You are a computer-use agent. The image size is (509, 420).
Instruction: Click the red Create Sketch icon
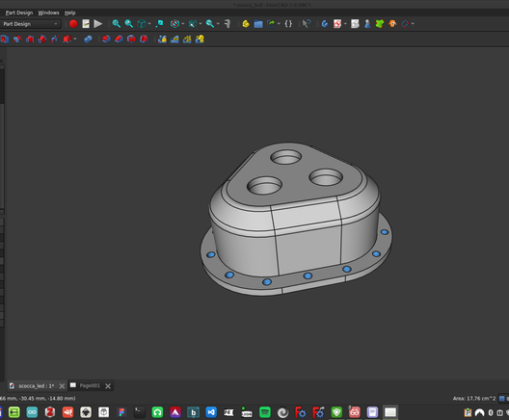click(x=337, y=24)
